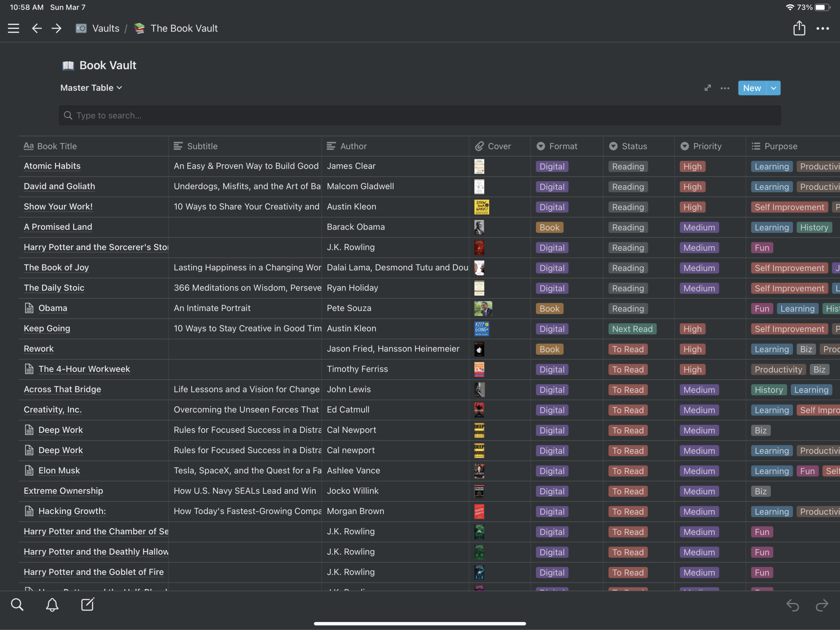Click the New button
Screen dimensions: 840x630
click(752, 88)
